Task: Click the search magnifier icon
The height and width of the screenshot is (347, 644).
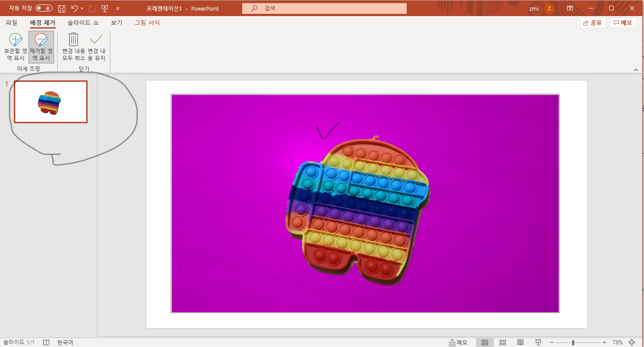Action: pos(254,8)
